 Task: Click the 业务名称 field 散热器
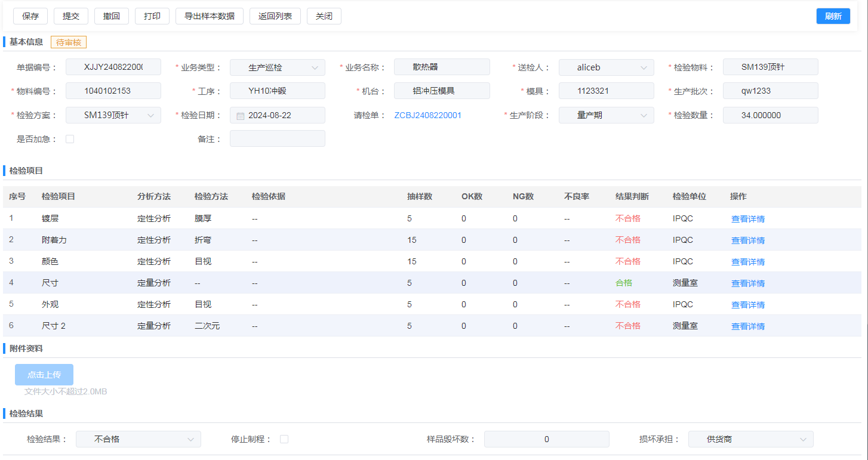[442, 67]
